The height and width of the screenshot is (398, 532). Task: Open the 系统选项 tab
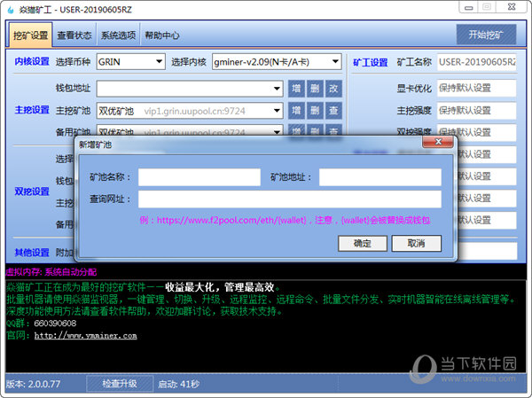point(118,36)
